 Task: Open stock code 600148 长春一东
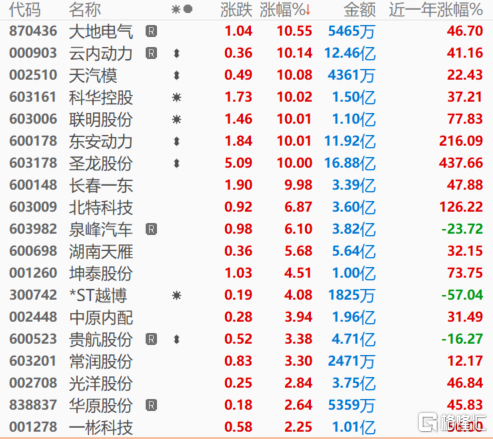33,185
